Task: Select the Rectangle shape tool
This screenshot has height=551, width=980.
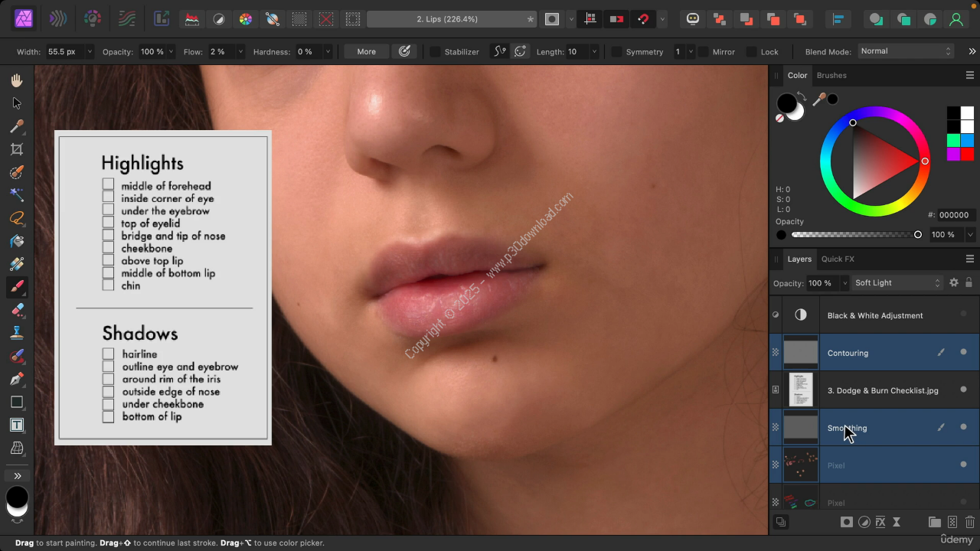Action: [17, 402]
